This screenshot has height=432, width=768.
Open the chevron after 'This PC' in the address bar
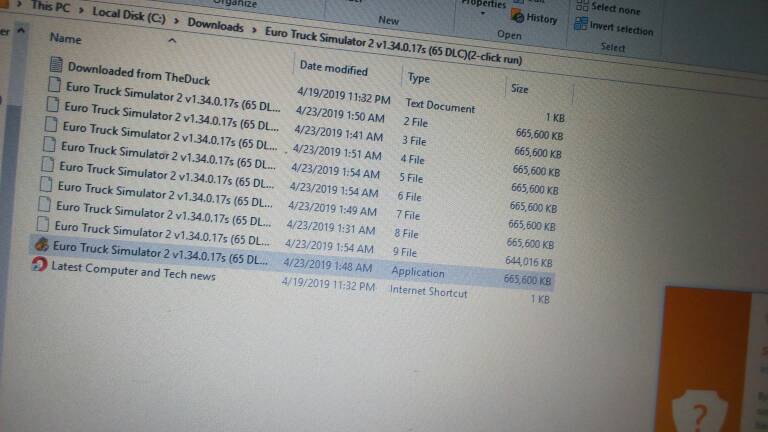coord(81,10)
